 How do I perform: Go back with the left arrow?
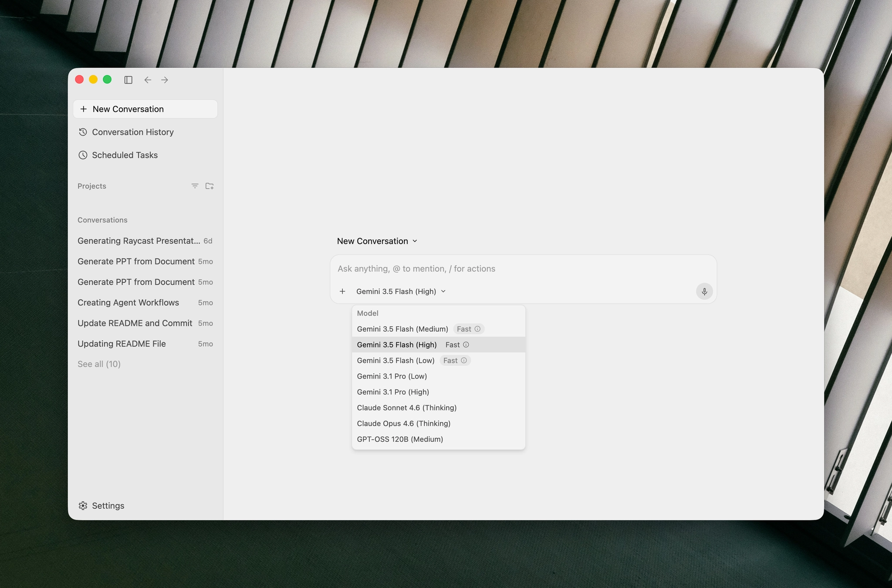coord(148,80)
